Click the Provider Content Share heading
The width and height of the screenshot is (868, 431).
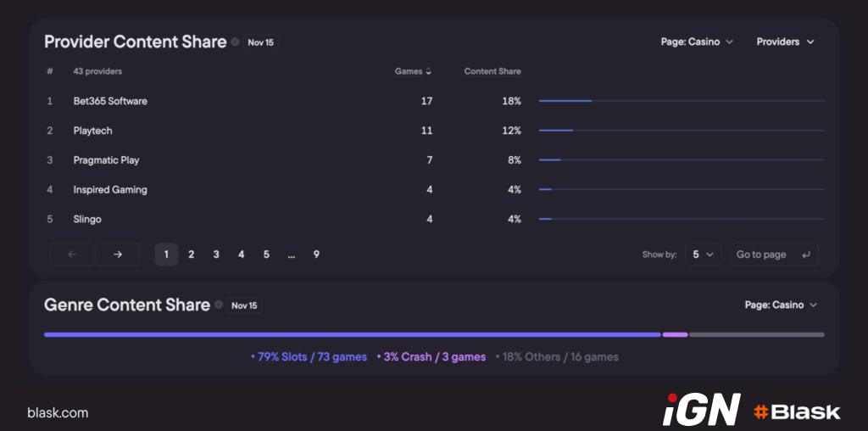click(135, 42)
